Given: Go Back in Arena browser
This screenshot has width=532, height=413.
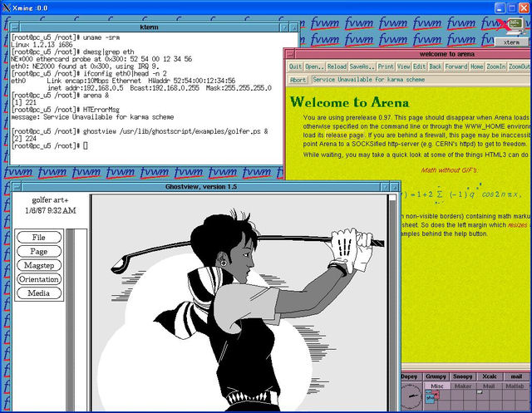Looking at the screenshot, I should tap(436, 66).
